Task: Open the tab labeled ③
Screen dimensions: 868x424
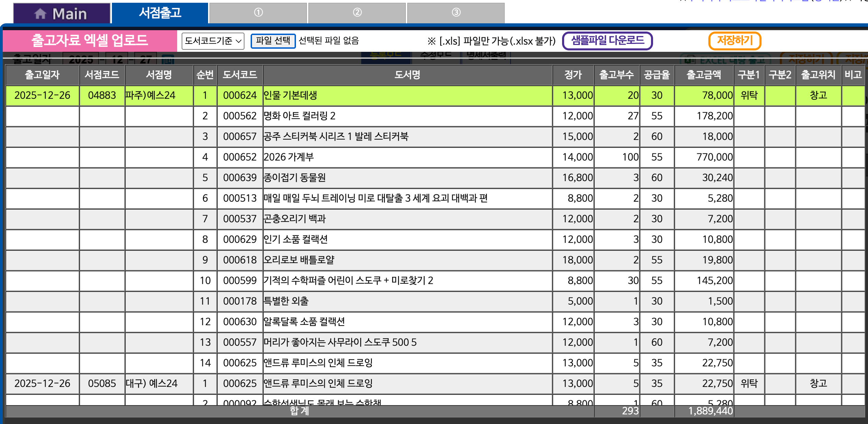Action: pyautogui.click(x=456, y=13)
